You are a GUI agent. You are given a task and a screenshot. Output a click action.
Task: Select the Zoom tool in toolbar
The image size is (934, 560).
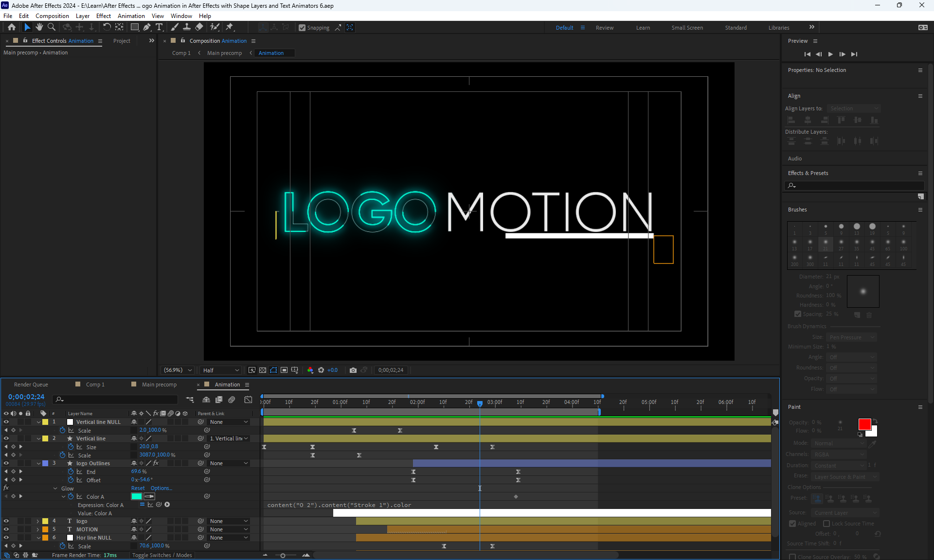coord(52,27)
